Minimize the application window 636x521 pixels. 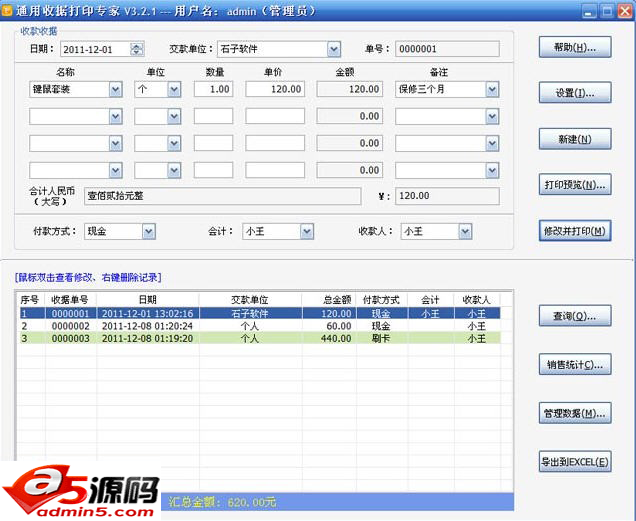tap(589, 11)
